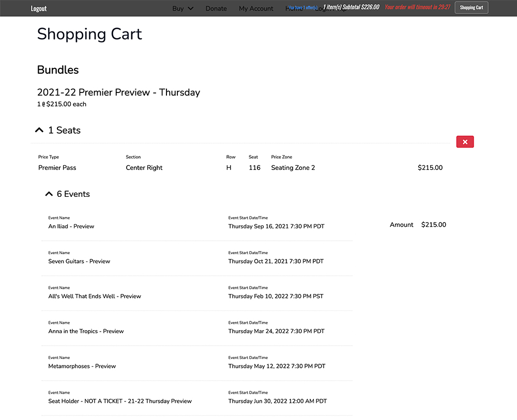Click the Logout link at top left

[39, 8]
